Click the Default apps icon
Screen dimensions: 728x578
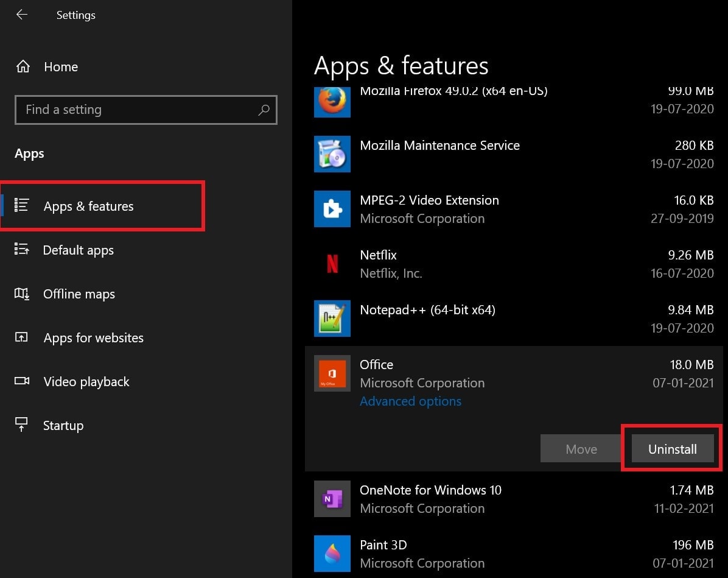[x=22, y=250]
